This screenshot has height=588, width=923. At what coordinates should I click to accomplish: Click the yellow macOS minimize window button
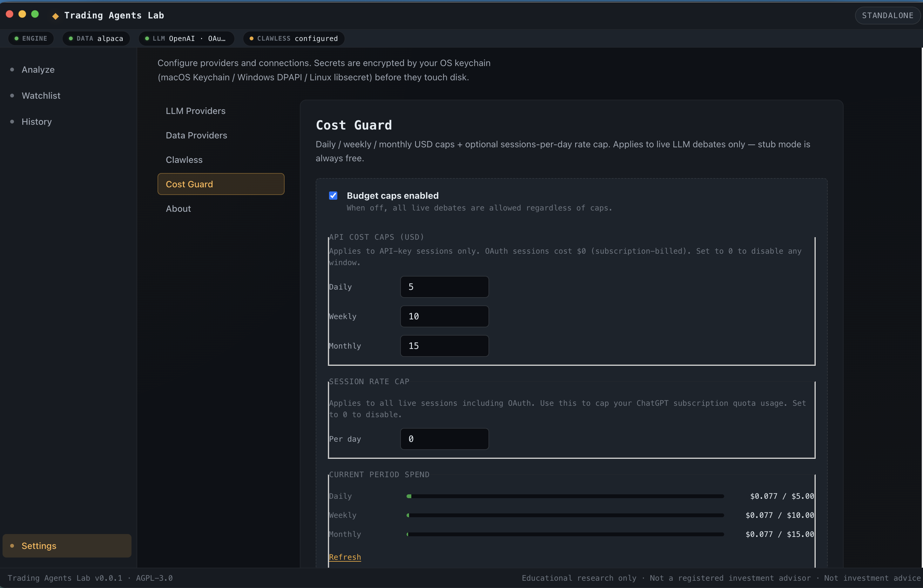pos(22,14)
